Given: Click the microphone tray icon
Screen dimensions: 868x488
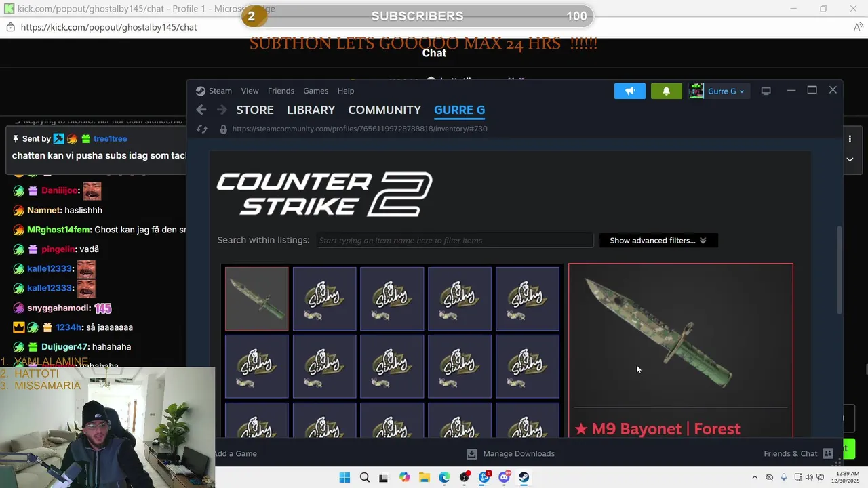Looking at the screenshot, I should pyautogui.click(x=784, y=477).
